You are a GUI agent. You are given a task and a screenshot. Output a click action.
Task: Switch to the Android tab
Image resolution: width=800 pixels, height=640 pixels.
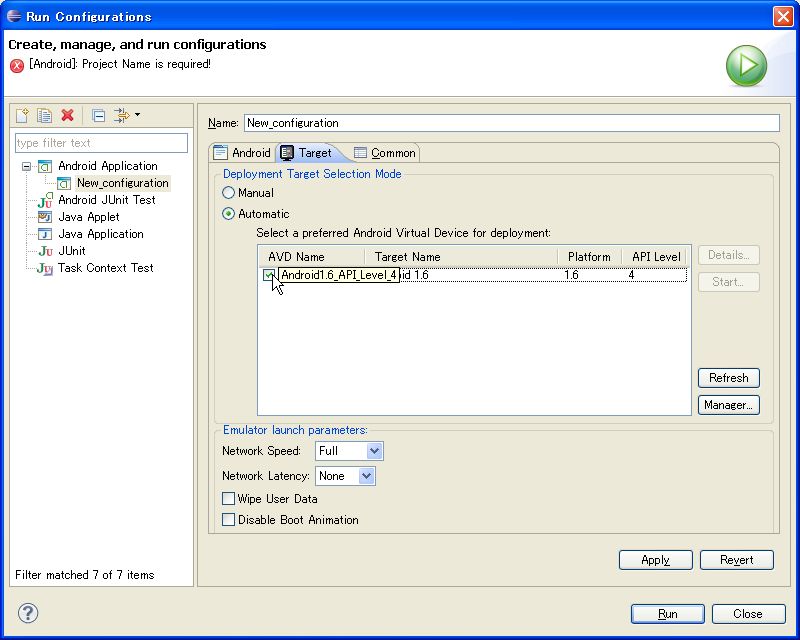(242, 153)
